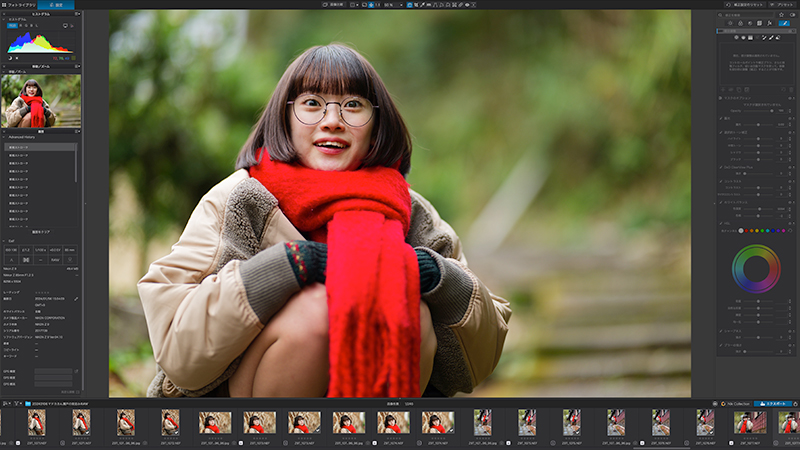Image resolution: width=800 pixels, height=450 pixels.
Task: Collapse the Exif section
Action: [4, 241]
